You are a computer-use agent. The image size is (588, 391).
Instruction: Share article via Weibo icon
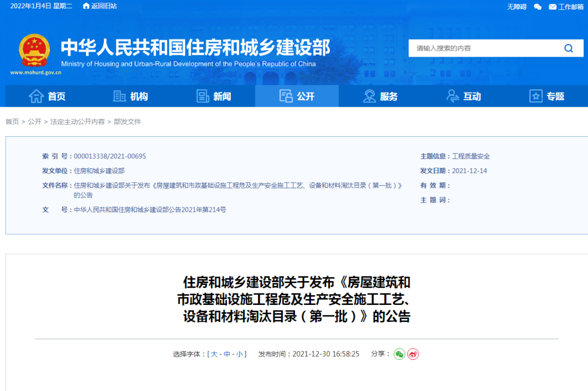pos(413,354)
